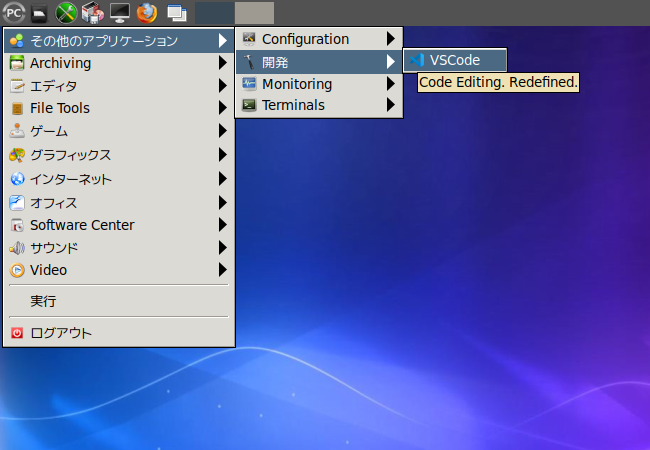Click the show desktop windows icon

pyautogui.click(x=177, y=13)
